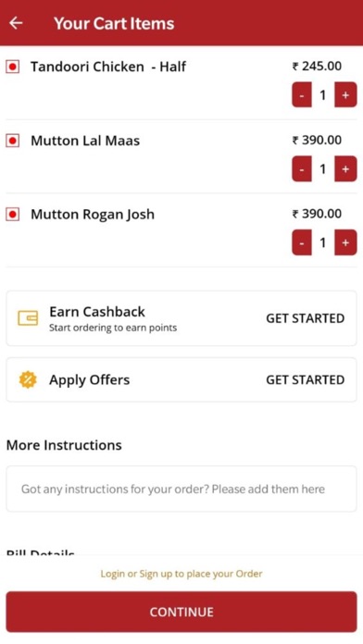Select the Tandoori Chicken - Half item name
The height and width of the screenshot is (644, 363).
[x=108, y=67]
